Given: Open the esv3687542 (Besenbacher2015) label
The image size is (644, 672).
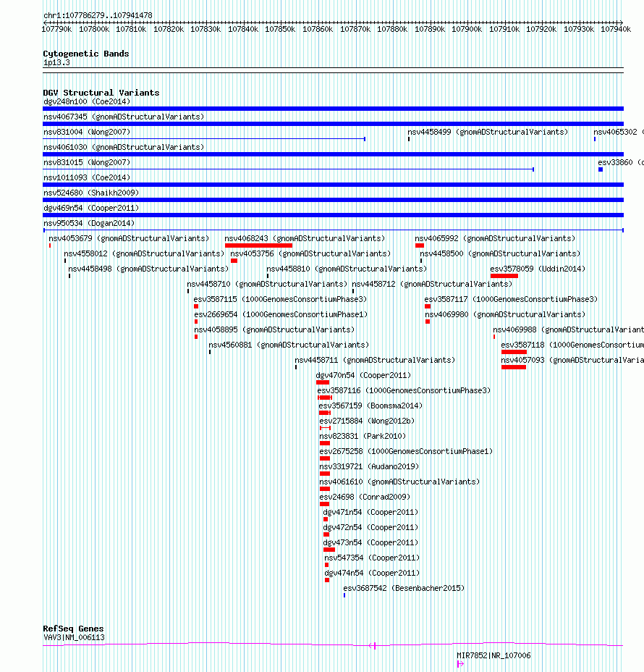Looking at the screenshot, I should [x=404, y=589].
